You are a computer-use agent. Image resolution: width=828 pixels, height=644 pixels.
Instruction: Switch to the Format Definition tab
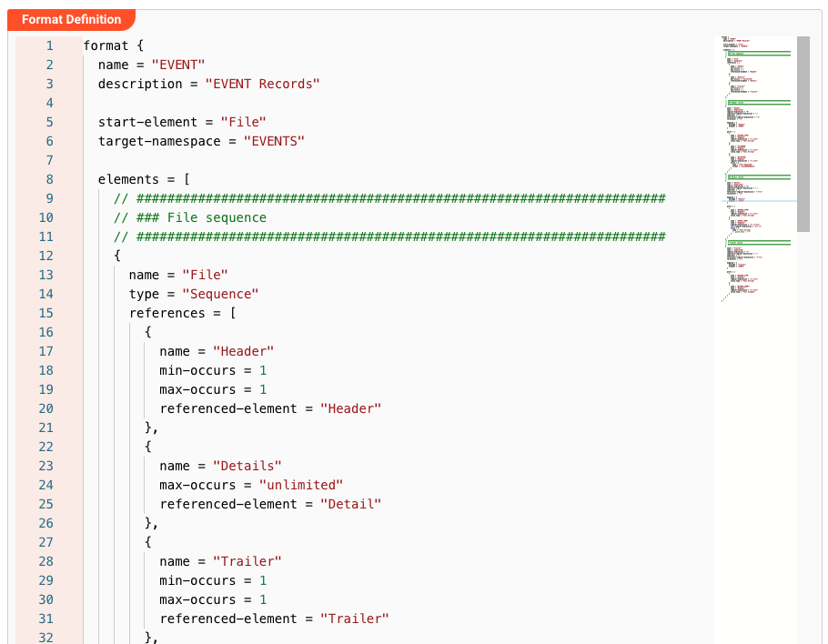click(71, 19)
